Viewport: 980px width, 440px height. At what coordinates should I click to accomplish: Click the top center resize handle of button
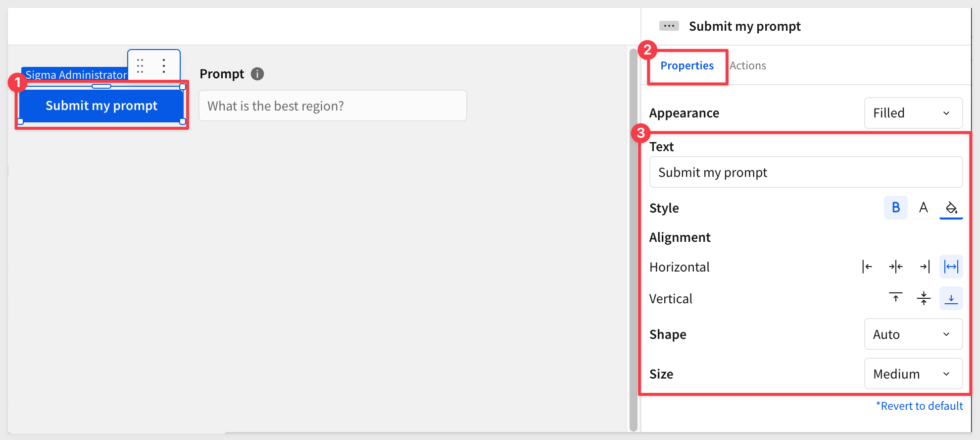tap(101, 86)
